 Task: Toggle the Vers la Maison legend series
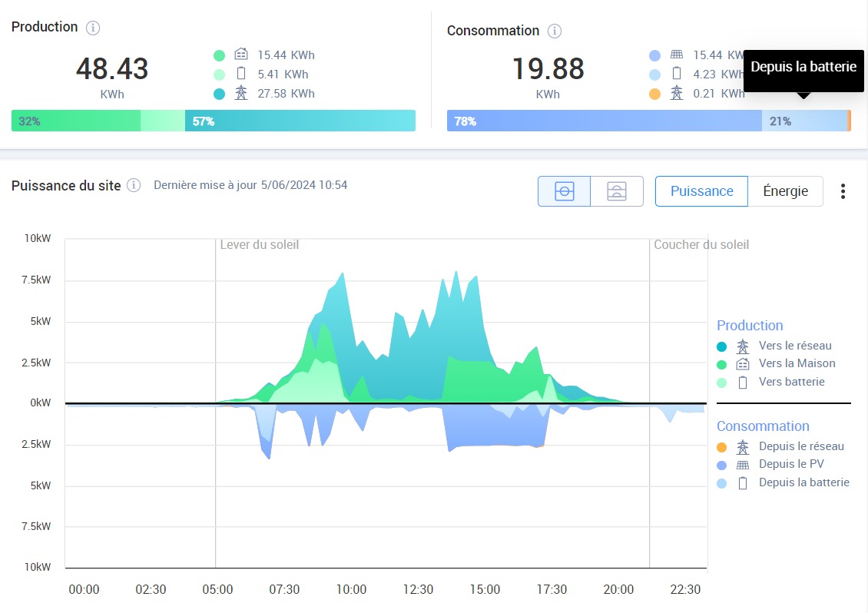tap(796, 363)
